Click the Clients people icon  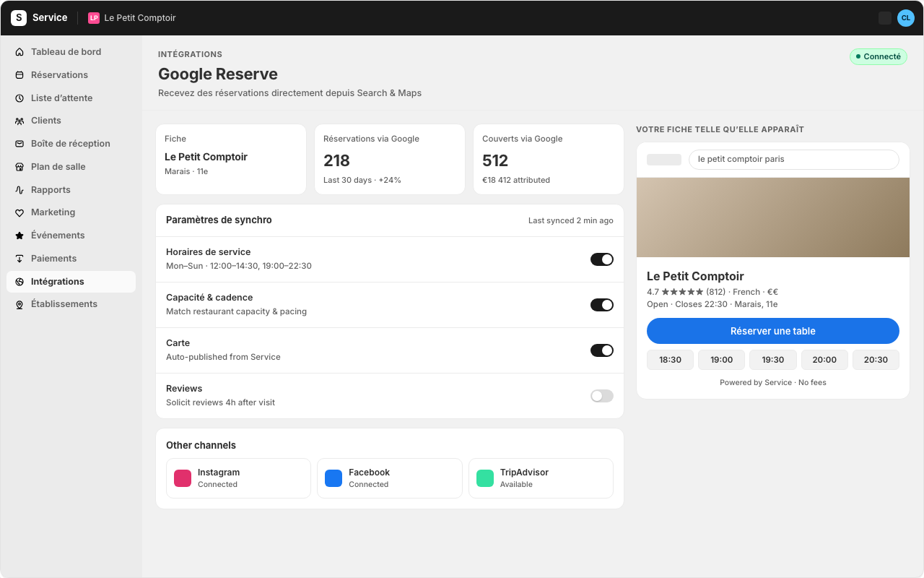coord(19,121)
